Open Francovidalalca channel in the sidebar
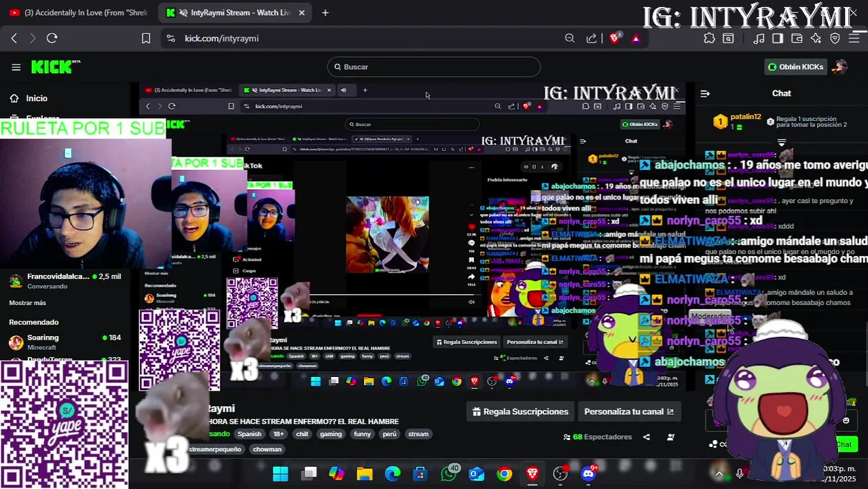Screen dimensions: 868x489 pyautogui.click(x=65, y=280)
